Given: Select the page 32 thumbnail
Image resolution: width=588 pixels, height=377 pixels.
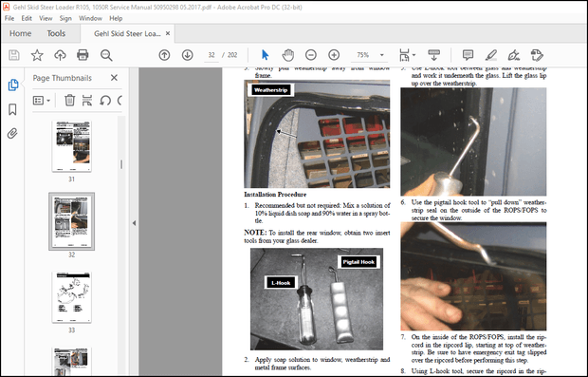Looking at the screenshot, I should click(72, 221).
